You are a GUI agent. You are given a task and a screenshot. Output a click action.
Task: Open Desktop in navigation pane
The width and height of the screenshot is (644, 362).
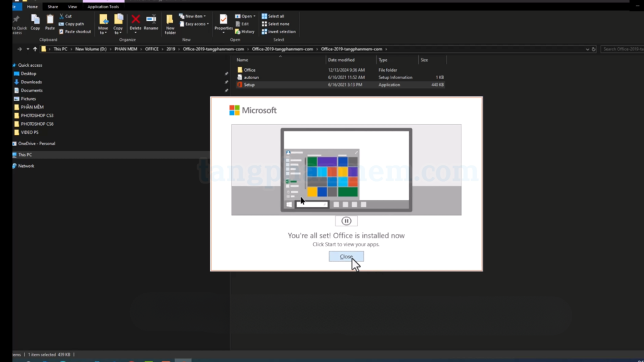tap(28, 74)
